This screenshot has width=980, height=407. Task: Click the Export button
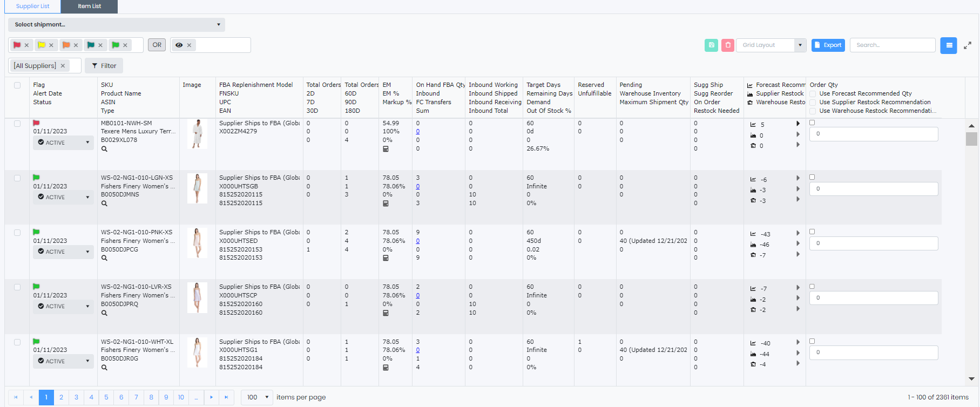(x=828, y=45)
